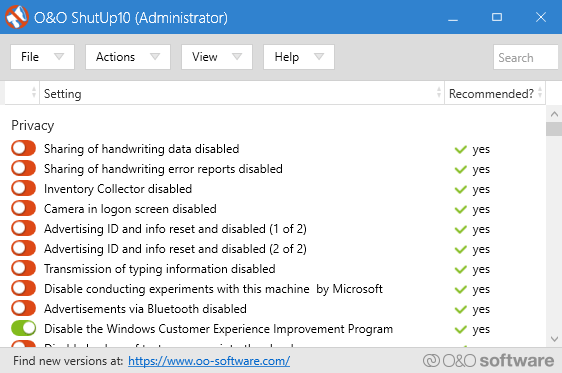Click the vertical scrollbar thumb
This screenshot has height=373, width=562.
click(x=554, y=129)
